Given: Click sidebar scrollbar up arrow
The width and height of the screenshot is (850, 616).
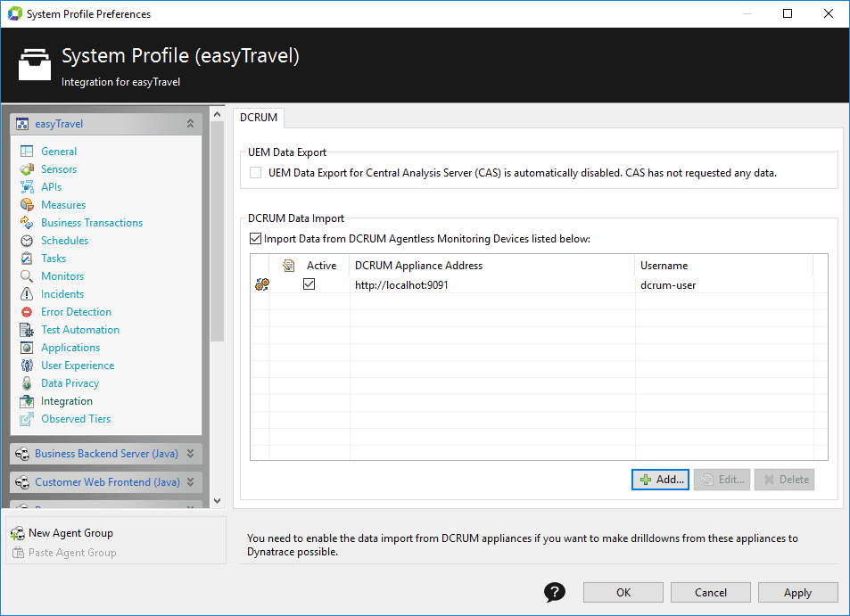Looking at the screenshot, I should 217,114.
